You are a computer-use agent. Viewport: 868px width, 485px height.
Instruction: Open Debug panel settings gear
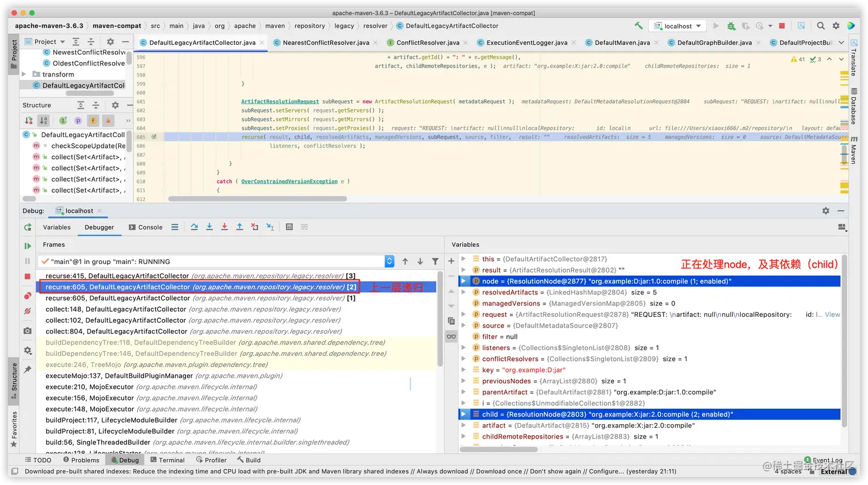(826, 211)
